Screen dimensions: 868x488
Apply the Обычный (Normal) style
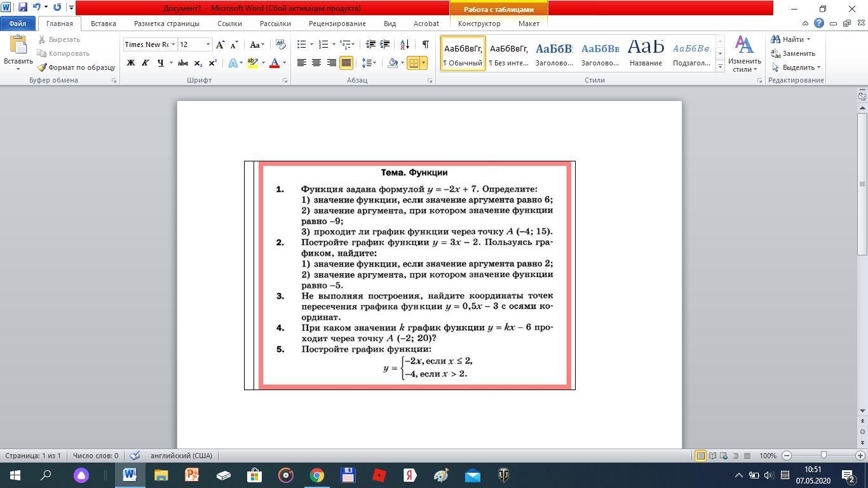463,53
